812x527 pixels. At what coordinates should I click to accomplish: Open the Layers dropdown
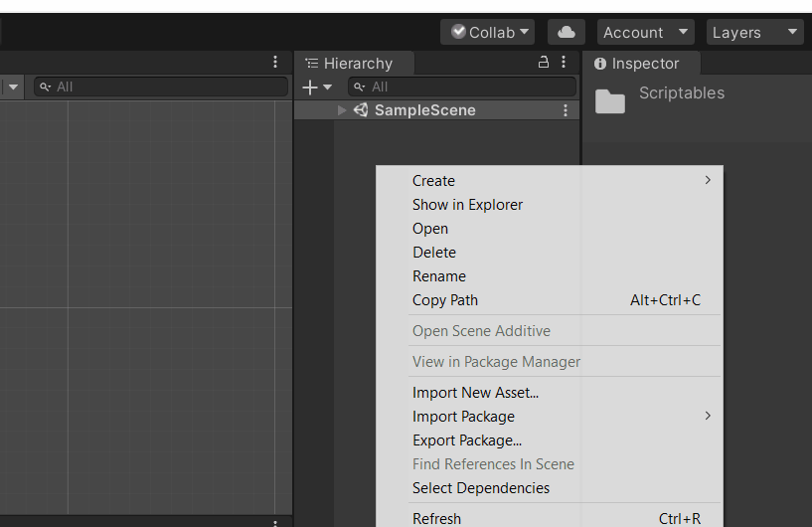(755, 32)
